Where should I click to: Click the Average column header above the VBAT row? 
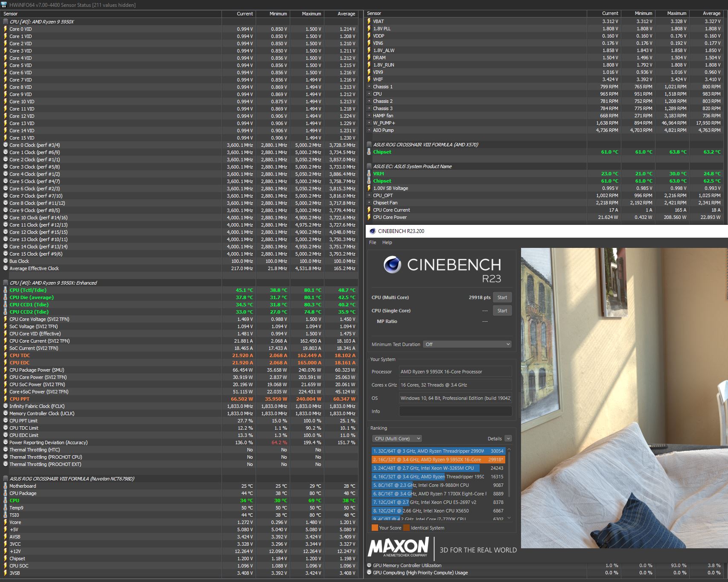[706, 14]
